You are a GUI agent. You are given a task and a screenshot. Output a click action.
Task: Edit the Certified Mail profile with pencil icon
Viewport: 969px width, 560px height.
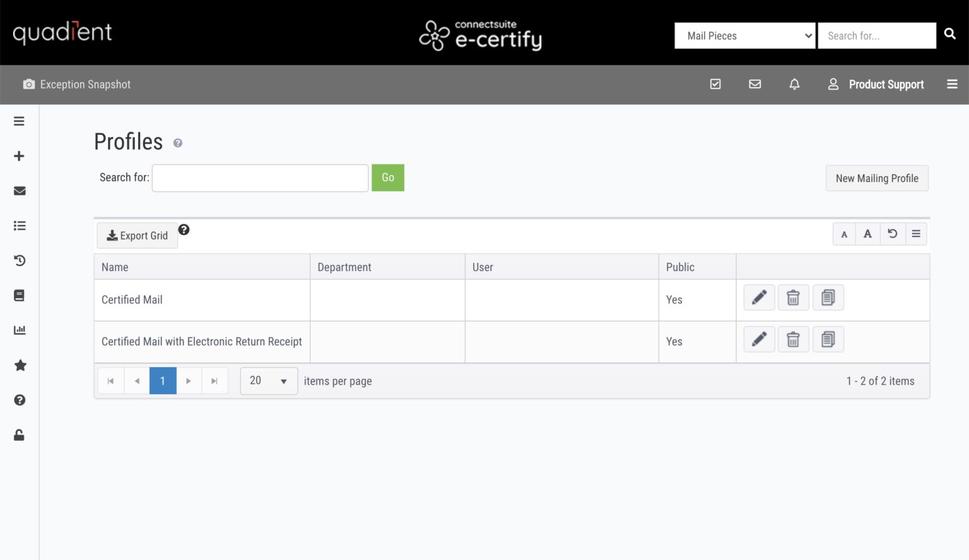click(x=759, y=297)
